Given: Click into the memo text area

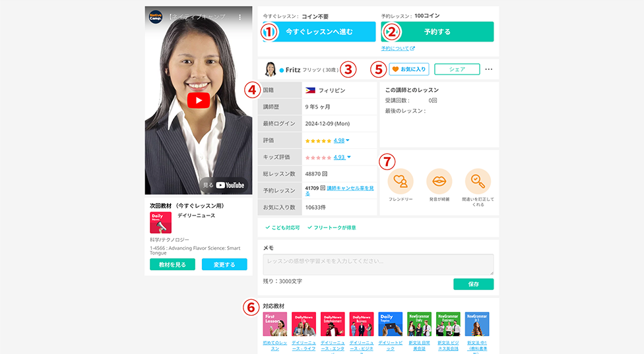Looking at the screenshot, I should [378, 264].
